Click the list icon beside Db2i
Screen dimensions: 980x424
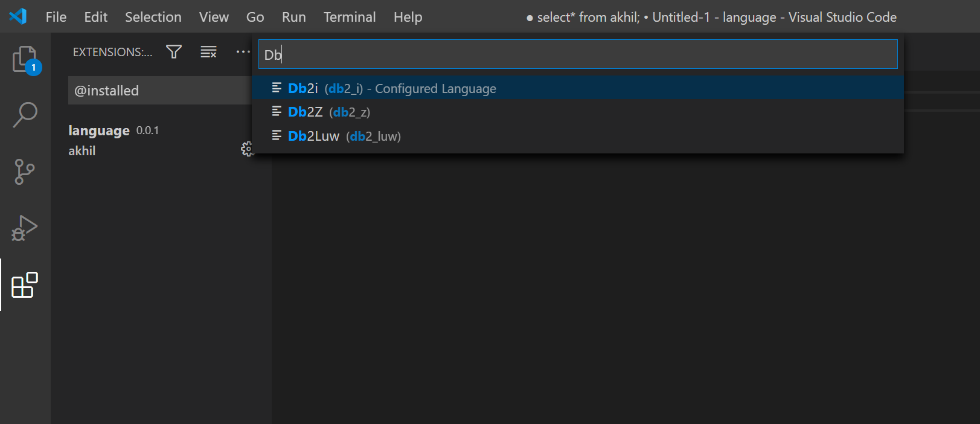tap(277, 88)
